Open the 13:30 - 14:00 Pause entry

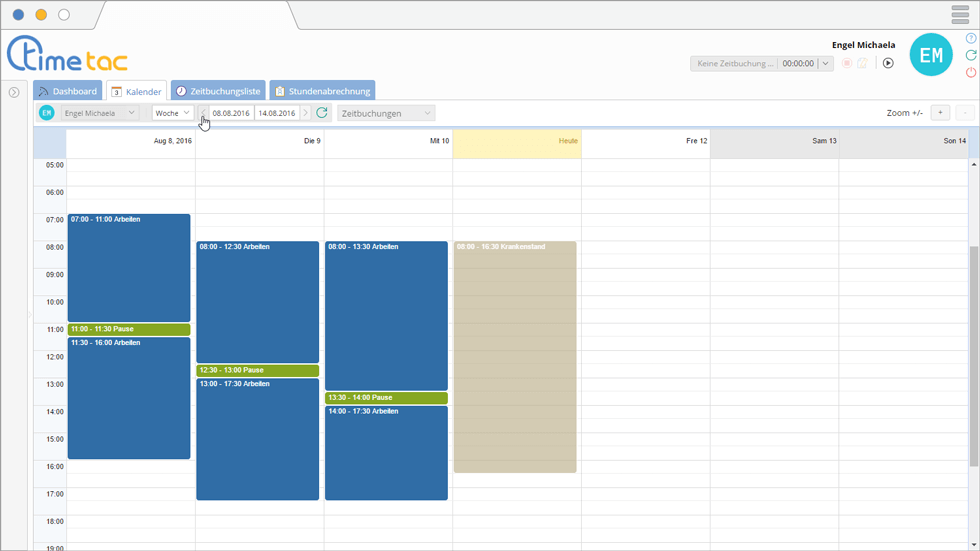pyautogui.click(x=386, y=398)
